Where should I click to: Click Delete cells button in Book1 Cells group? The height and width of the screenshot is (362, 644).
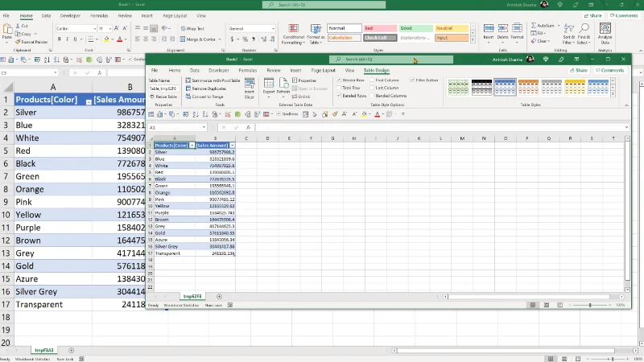point(502,32)
